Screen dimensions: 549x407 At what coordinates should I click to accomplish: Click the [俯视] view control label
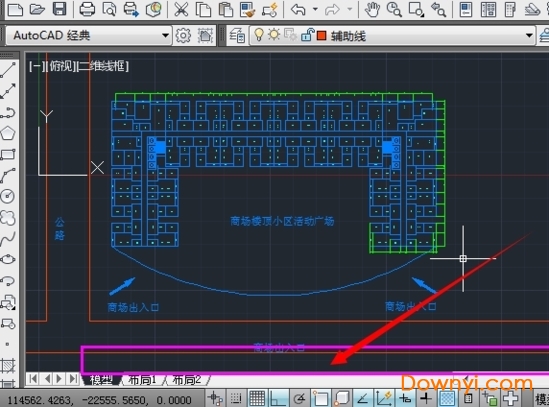coord(61,65)
